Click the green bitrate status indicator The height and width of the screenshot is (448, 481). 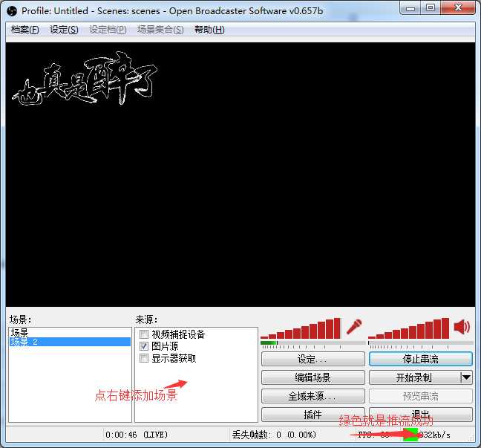click(x=410, y=435)
